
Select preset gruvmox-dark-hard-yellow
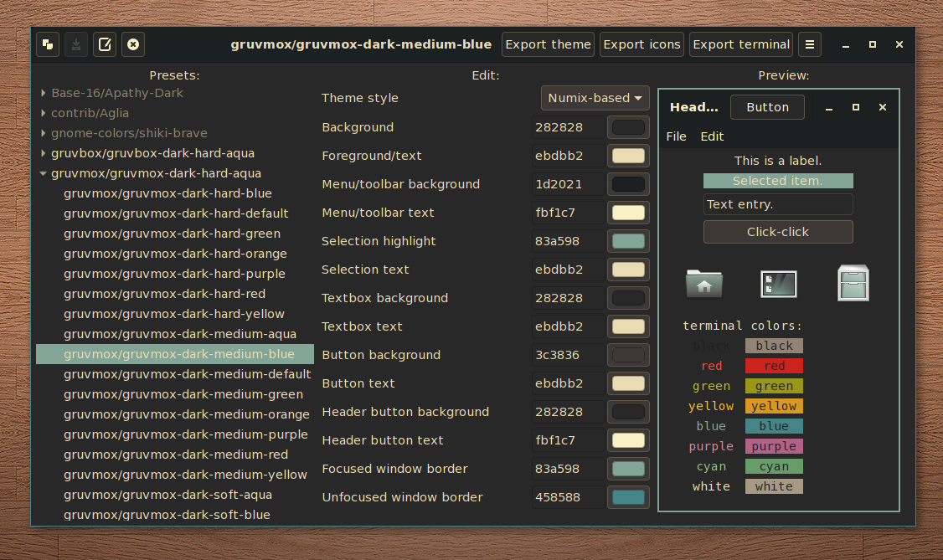click(x=175, y=314)
